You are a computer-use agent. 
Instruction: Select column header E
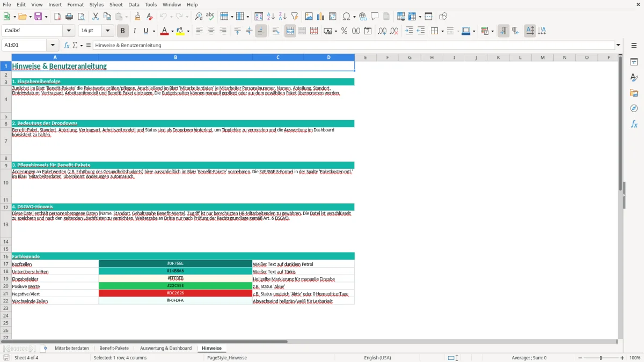pyautogui.click(x=365, y=57)
